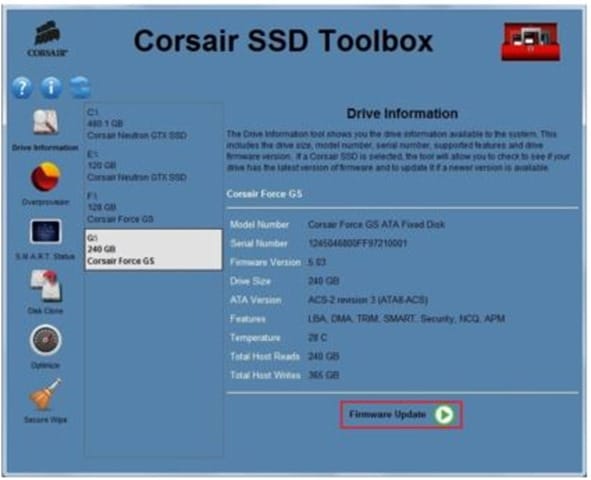Click the serial number value
The height and width of the screenshot is (480, 591).
pos(358,243)
